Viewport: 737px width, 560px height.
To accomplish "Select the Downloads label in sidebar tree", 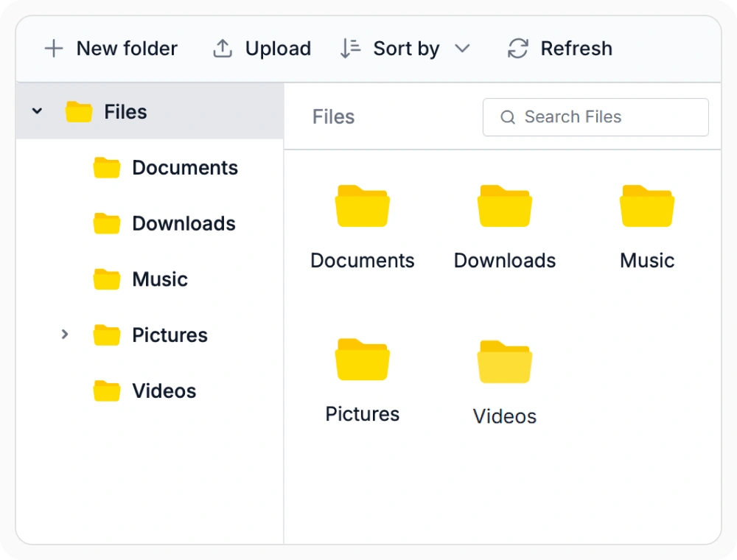I will tap(184, 223).
